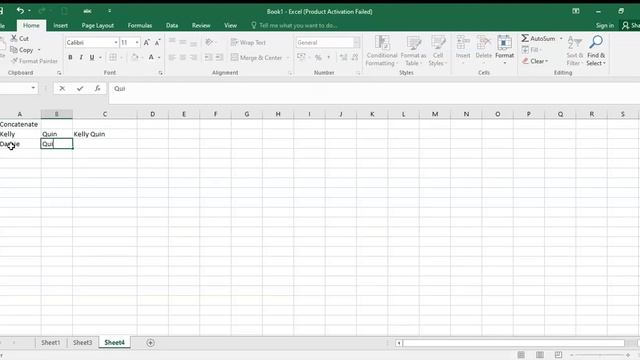
Task: Switch to Sheet1 tab
Action: (51, 342)
